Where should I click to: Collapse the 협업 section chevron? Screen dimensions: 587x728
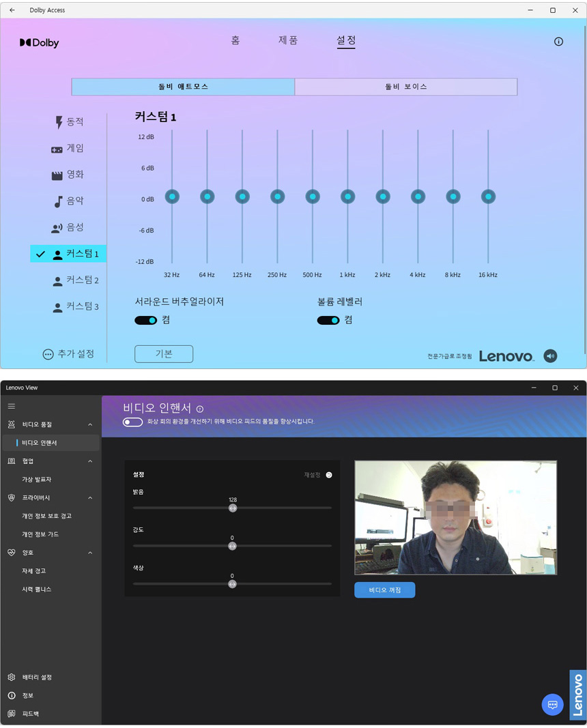point(90,461)
